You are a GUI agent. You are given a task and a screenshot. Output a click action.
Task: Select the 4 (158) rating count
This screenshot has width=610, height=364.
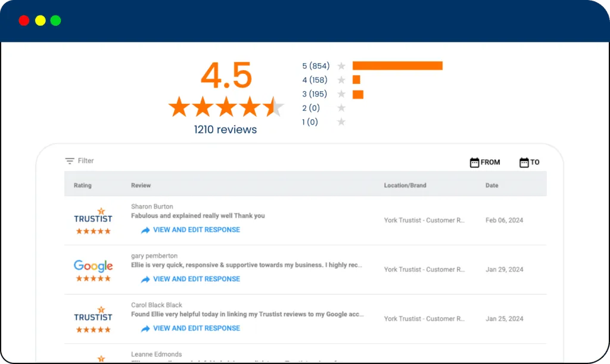315,80
